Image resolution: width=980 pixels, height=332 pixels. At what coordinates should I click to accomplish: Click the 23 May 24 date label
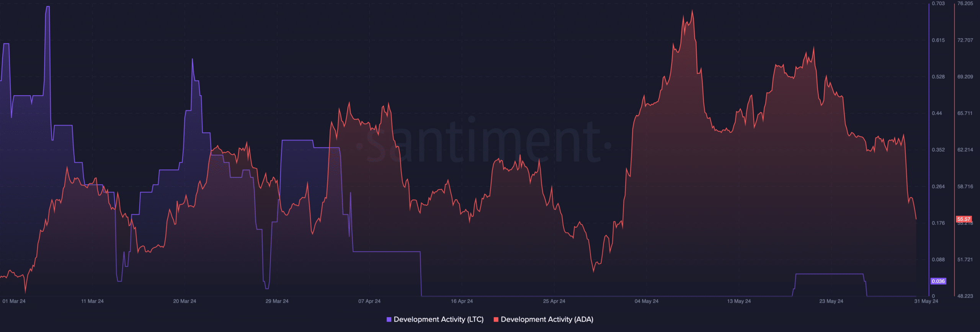831,301
